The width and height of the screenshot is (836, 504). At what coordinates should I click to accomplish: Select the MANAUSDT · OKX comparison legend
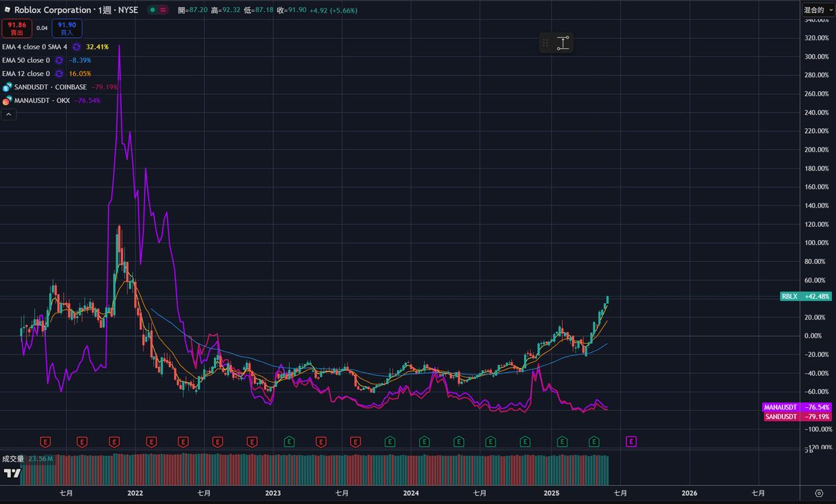42,100
